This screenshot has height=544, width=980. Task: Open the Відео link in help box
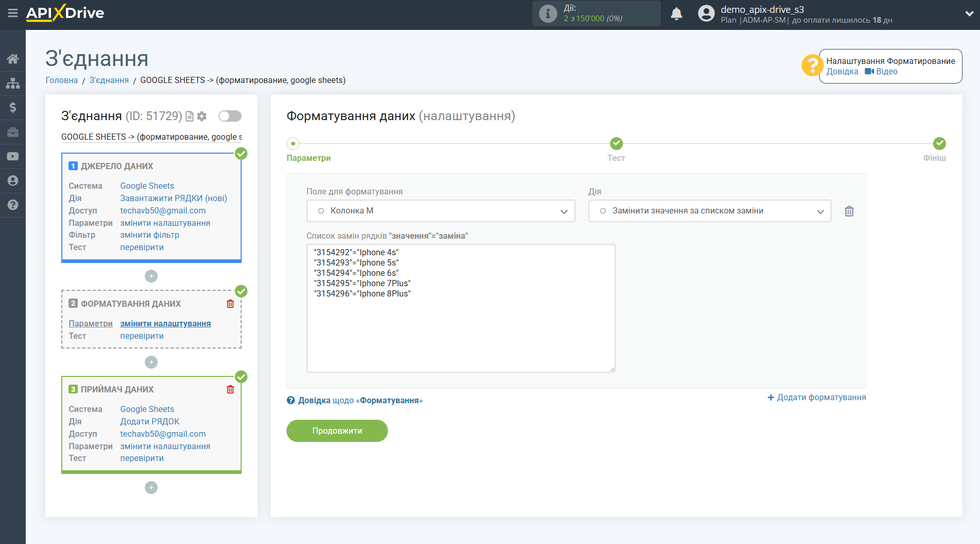[x=881, y=72]
